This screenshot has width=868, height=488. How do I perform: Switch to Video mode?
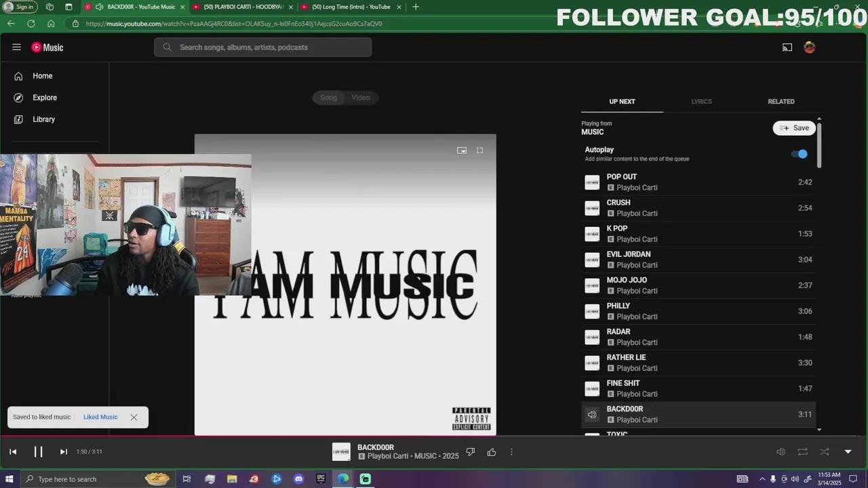click(361, 98)
